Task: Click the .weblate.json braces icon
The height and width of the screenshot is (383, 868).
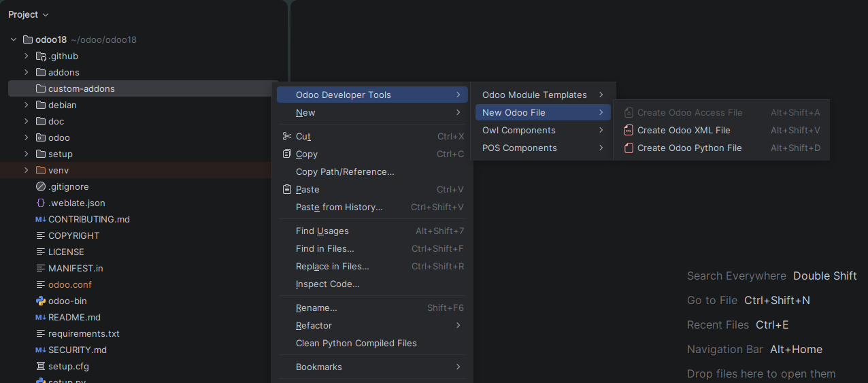Action: tap(41, 203)
